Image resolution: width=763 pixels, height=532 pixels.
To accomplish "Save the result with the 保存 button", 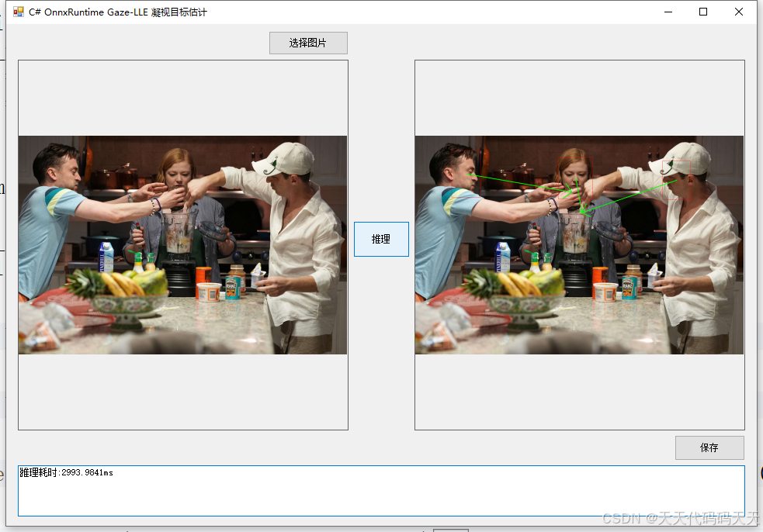I will click(x=709, y=447).
